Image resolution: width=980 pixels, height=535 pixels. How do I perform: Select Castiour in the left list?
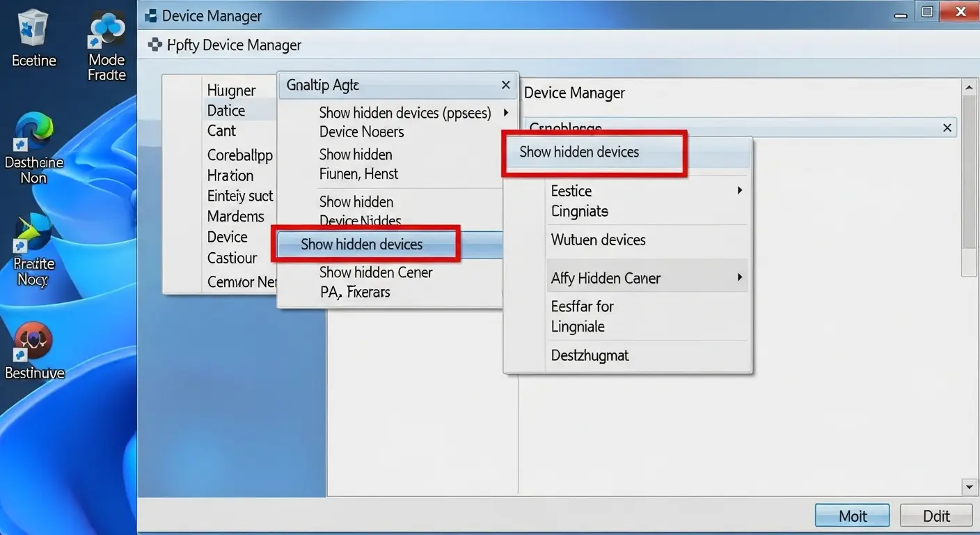pyautogui.click(x=232, y=258)
